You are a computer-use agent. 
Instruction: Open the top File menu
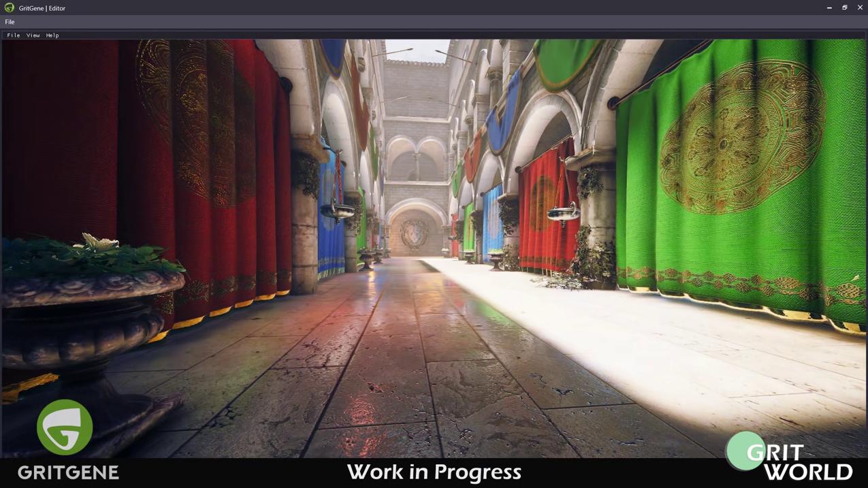pyautogui.click(x=10, y=22)
